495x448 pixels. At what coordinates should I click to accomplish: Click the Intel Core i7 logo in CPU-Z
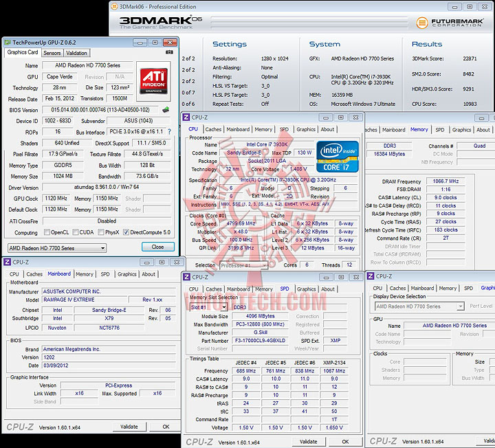coord(338,157)
